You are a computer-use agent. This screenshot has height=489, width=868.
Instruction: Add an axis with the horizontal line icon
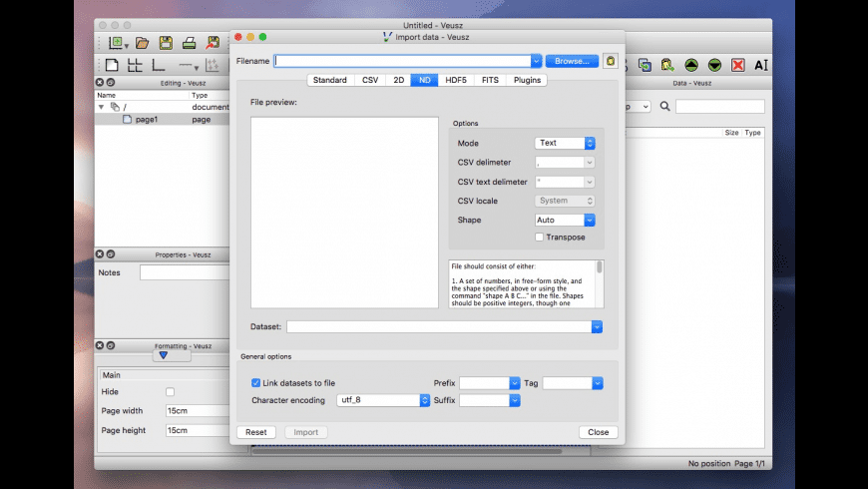point(185,65)
